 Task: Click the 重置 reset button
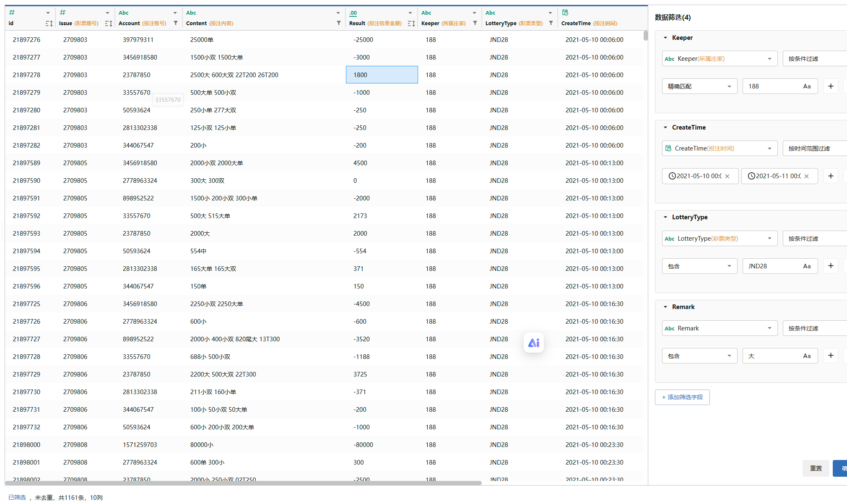click(816, 468)
